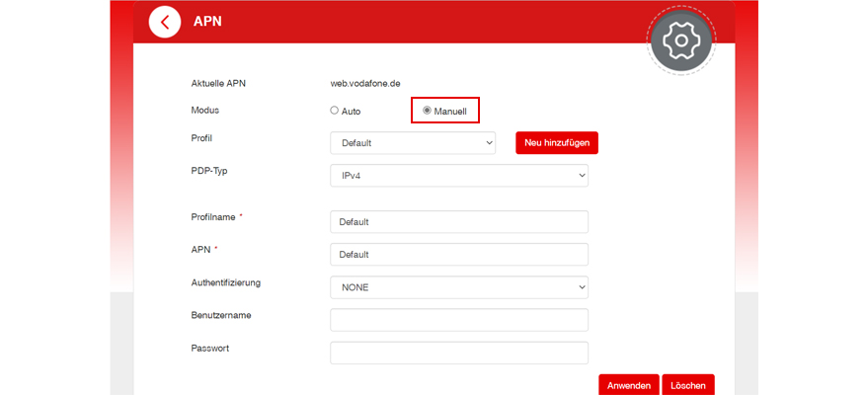Open the settings gear icon
This screenshot has width=868, height=395.
point(680,40)
